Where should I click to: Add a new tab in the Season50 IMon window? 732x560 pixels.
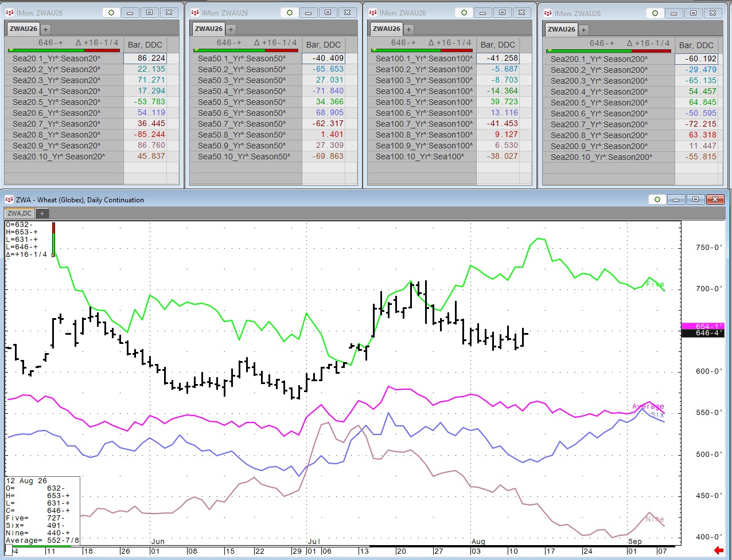pos(231,29)
